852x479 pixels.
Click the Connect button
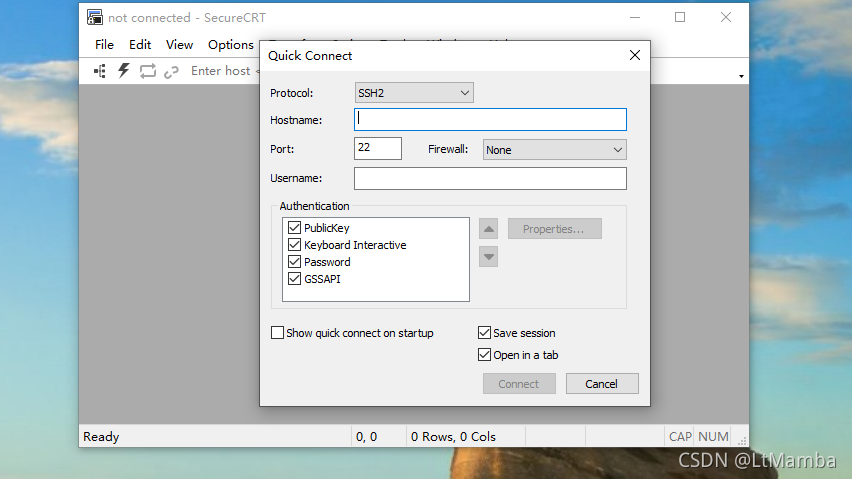click(x=519, y=383)
